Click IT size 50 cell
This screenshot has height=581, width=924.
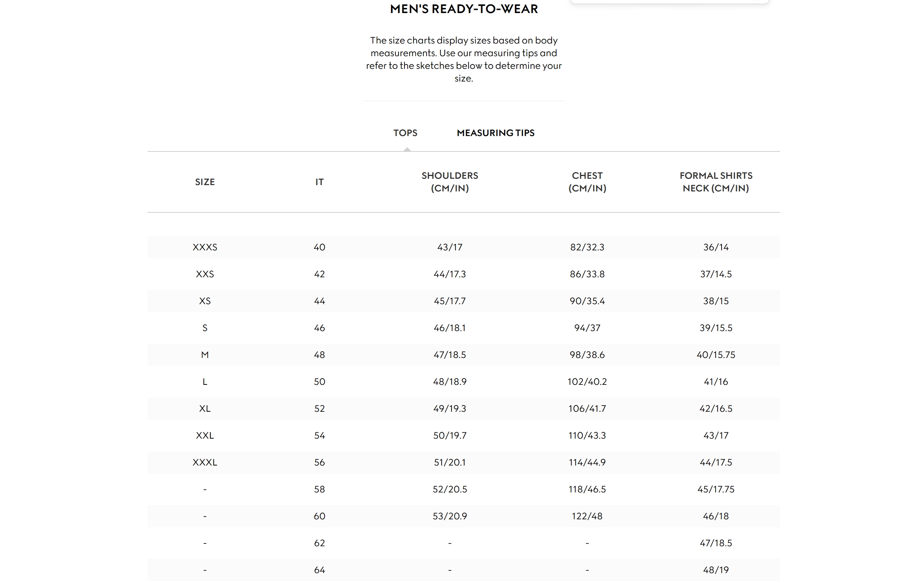(319, 382)
